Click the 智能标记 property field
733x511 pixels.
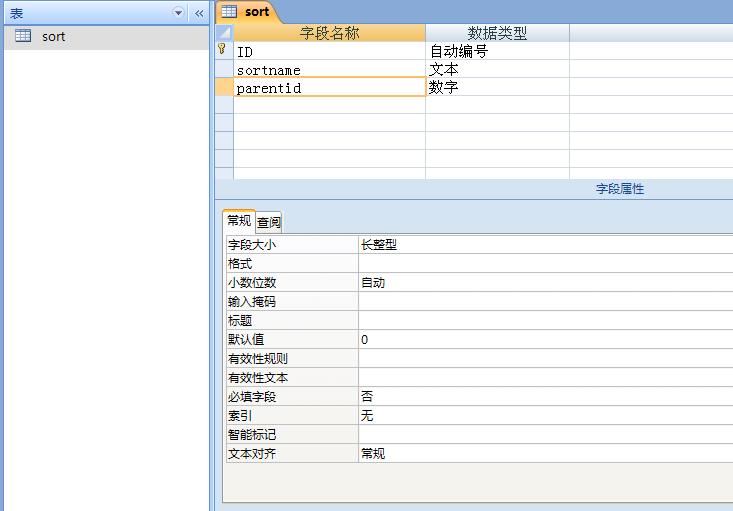coord(546,435)
